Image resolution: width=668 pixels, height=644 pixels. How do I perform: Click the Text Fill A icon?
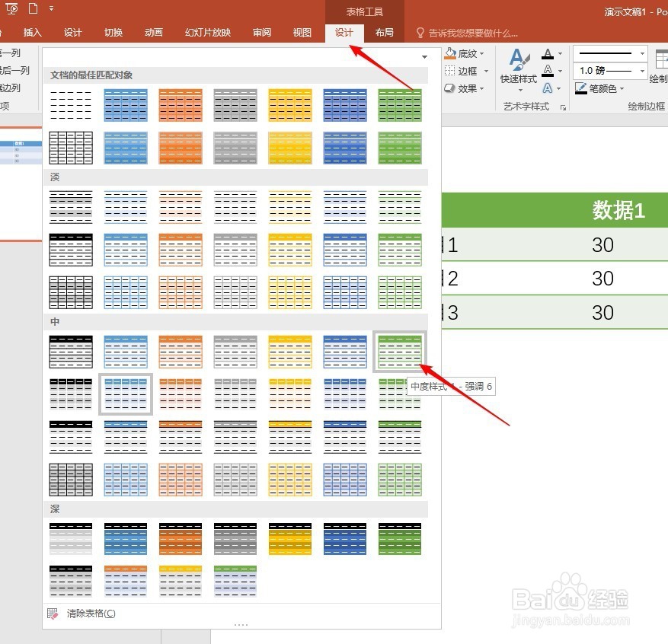pyautogui.click(x=548, y=53)
